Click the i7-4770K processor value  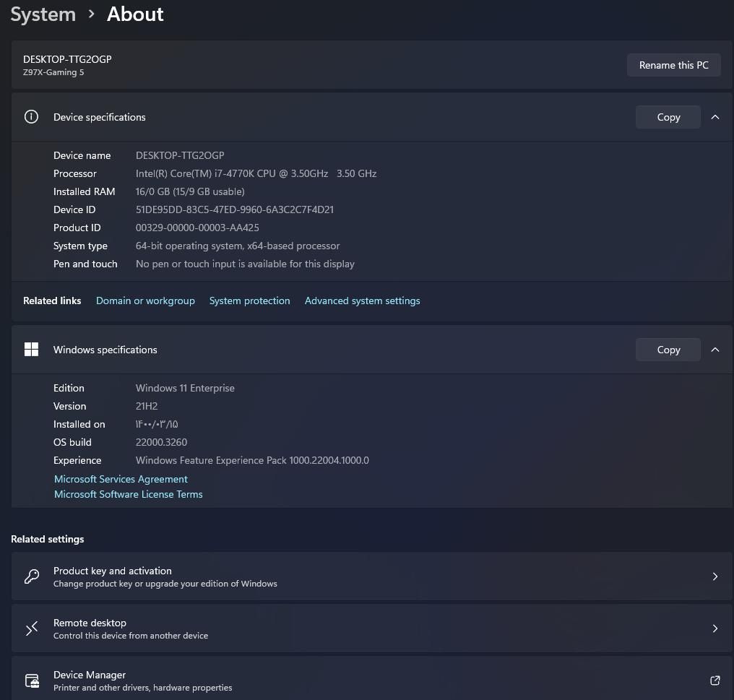[x=256, y=173]
